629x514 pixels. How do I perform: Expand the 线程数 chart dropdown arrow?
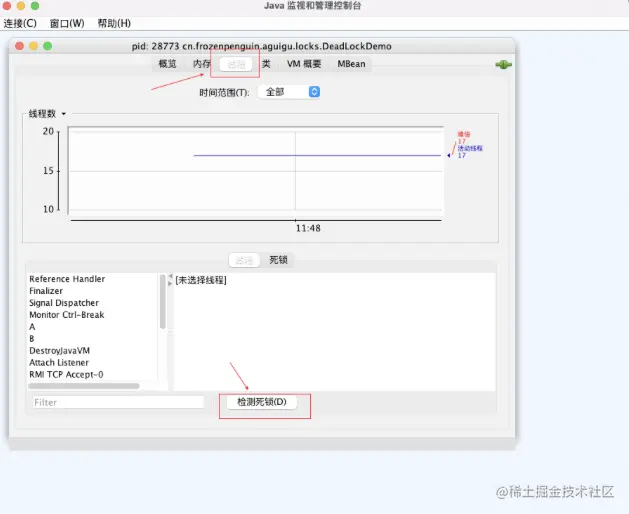(x=64, y=114)
